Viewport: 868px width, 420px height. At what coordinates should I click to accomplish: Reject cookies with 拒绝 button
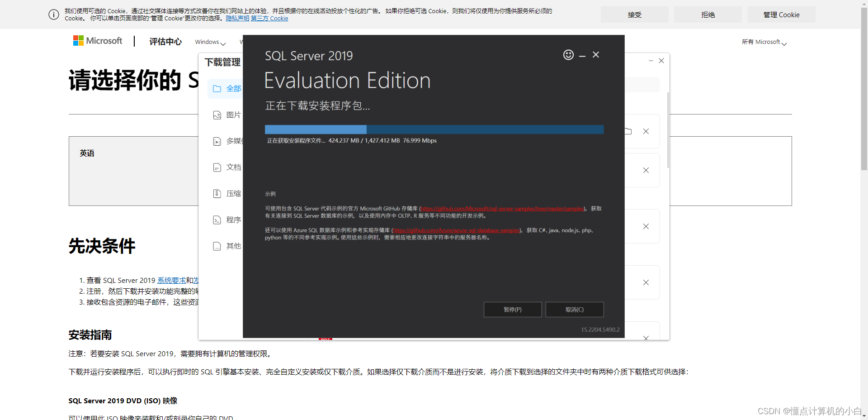click(708, 14)
